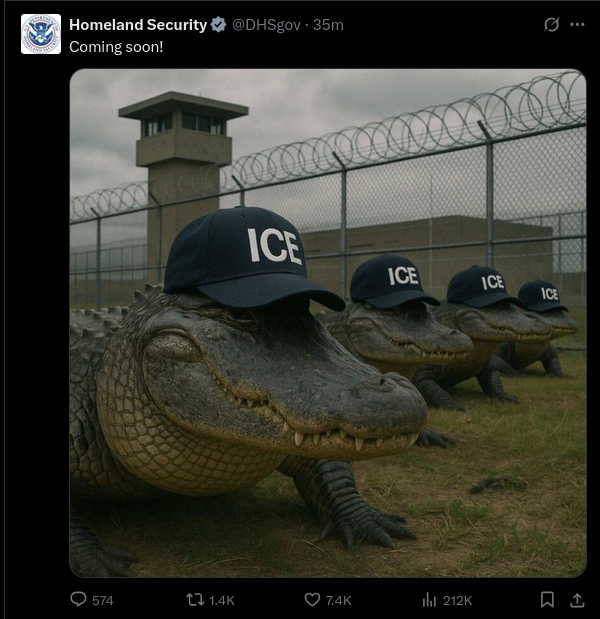Enlarge the alligator ICE hats image
The height and width of the screenshot is (619, 600).
tap(328, 323)
